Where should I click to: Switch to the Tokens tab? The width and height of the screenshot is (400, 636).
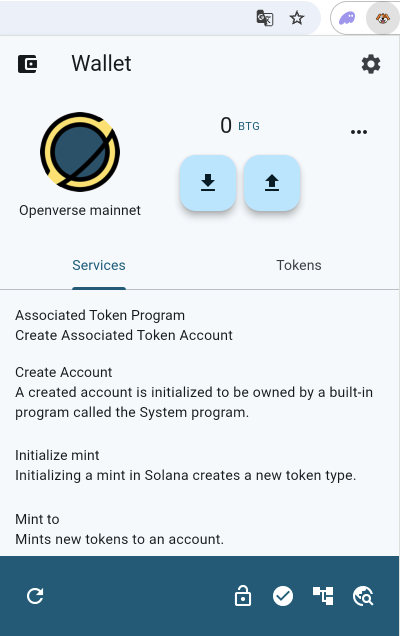299,265
